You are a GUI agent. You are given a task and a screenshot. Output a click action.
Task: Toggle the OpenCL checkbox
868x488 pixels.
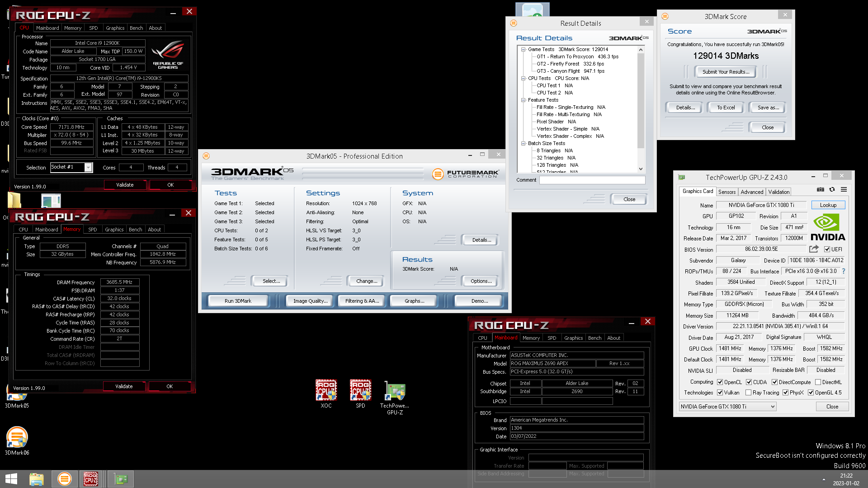tap(720, 382)
